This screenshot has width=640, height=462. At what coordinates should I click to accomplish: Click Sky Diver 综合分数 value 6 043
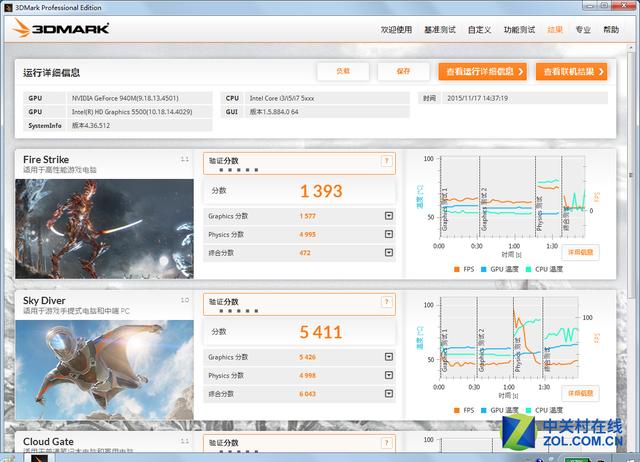308,394
